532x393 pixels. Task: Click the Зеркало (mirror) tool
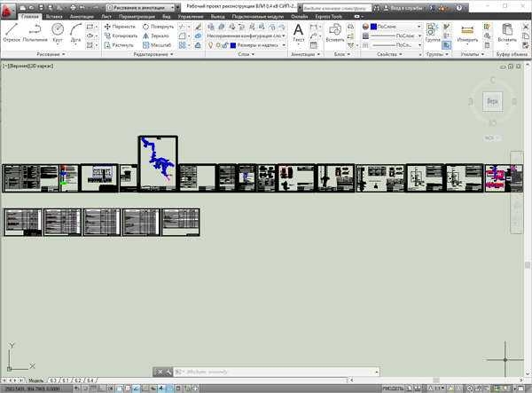pyautogui.click(x=156, y=35)
